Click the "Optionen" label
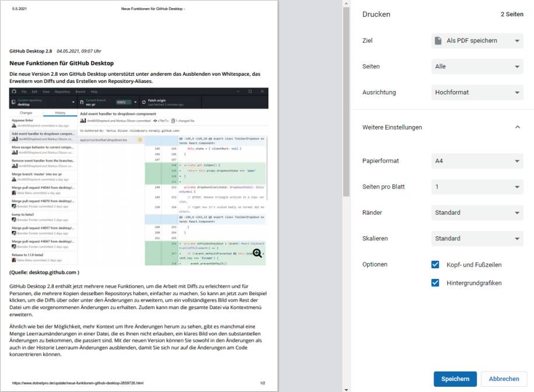The height and width of the screenshot is (392, 534). pyautogui.click(x=375, y=264)
